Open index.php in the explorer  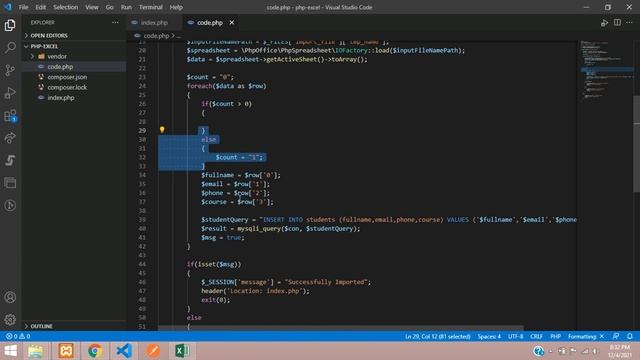(x=73, y=98)
